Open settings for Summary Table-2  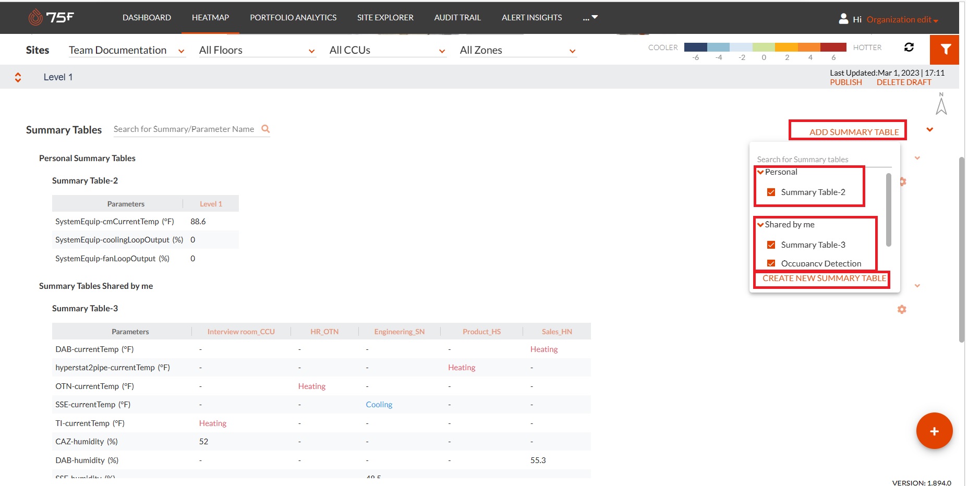[x=902, y=181]
